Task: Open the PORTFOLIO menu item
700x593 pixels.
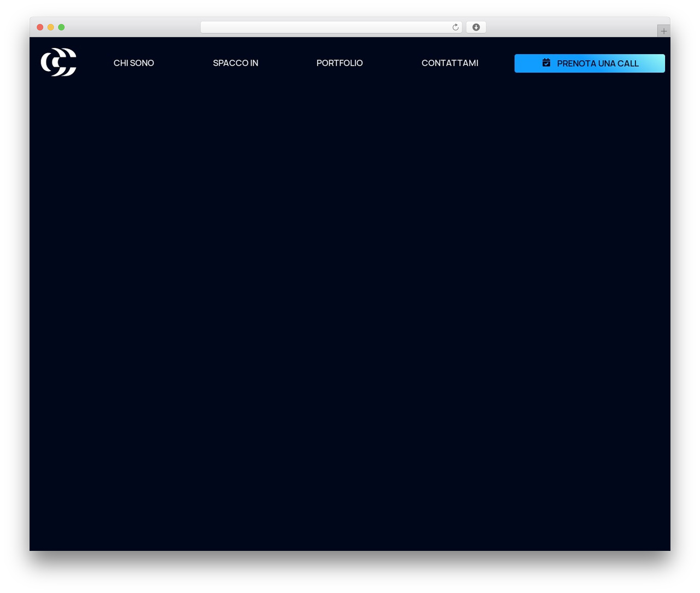Action: pos(340,63)
